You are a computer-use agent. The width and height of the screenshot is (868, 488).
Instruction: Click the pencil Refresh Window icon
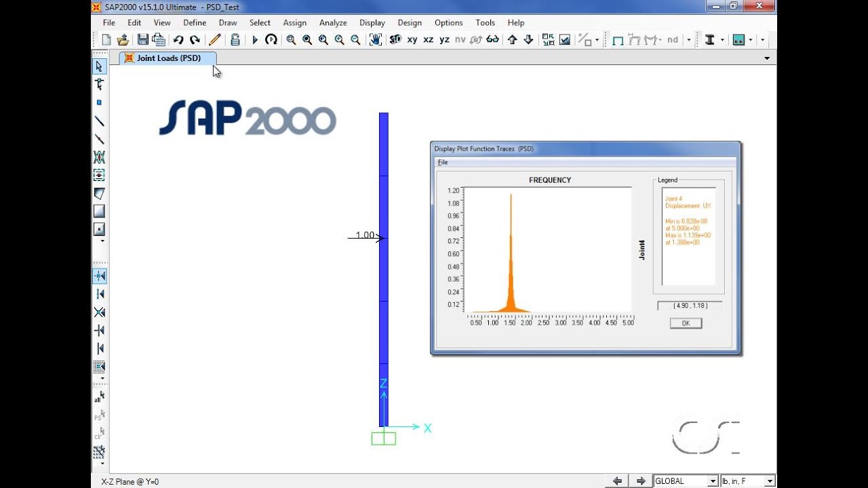point(215,40)
